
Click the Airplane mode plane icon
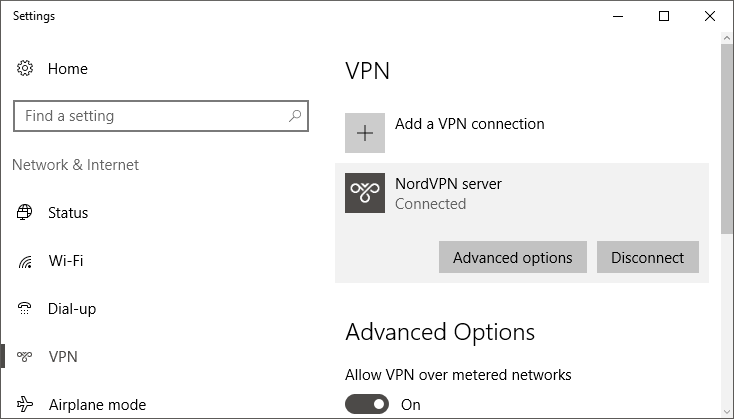click(x=25, y=404)
